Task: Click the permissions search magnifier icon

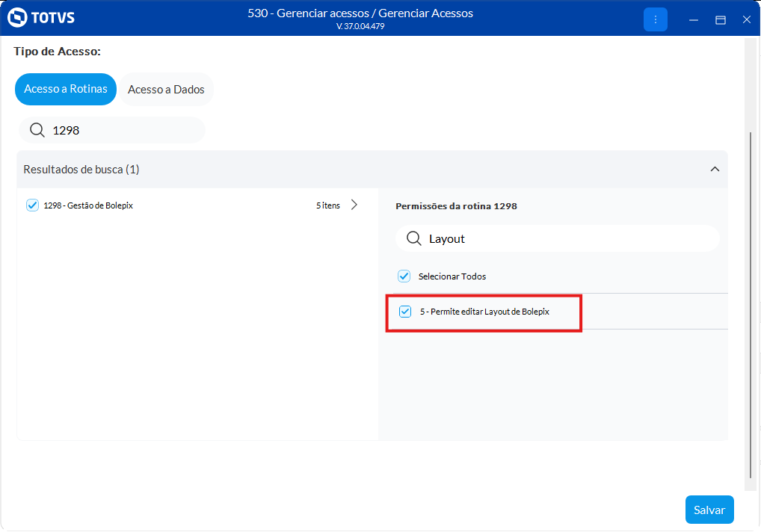Action: tap(413, 238)
